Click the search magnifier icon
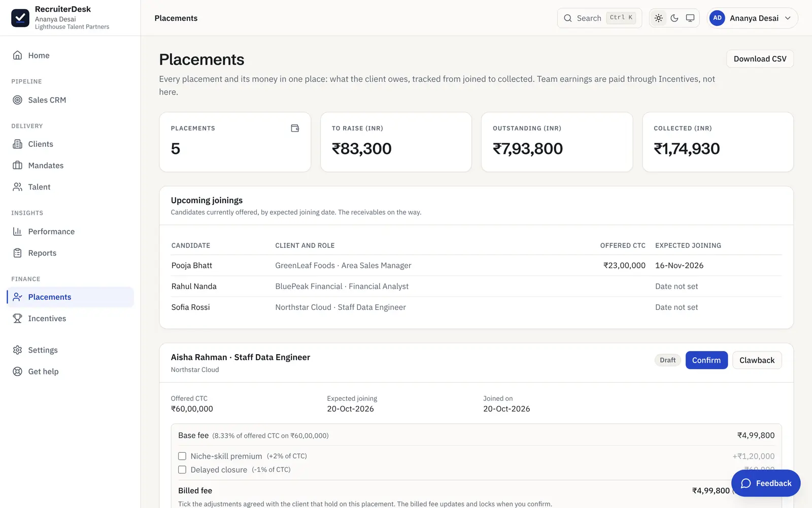This screenshot has height=508, width=812. (568, 18)
